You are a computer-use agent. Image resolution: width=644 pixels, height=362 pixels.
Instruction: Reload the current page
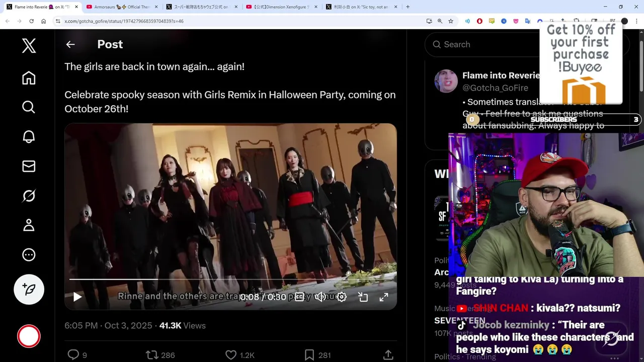(31, 21)
